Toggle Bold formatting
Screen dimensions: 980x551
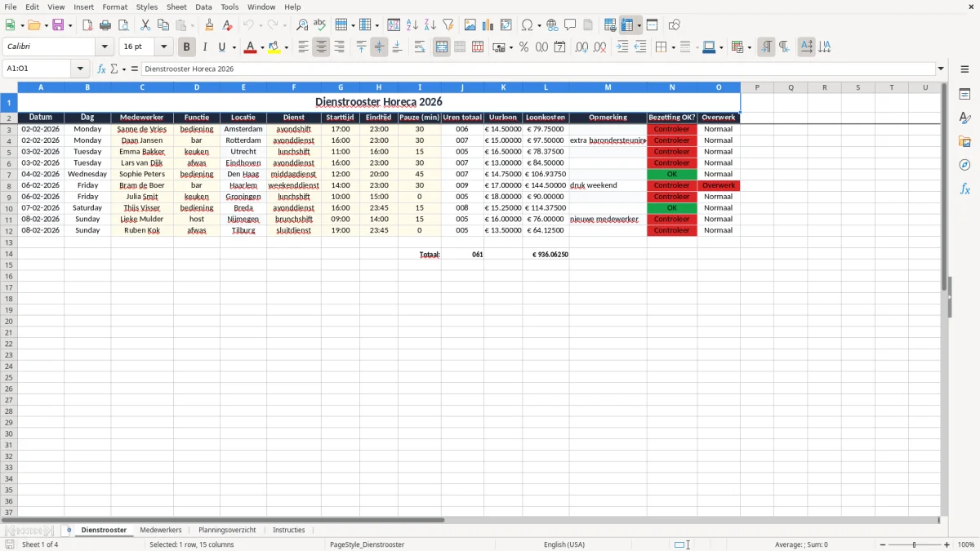click(187, 47)
